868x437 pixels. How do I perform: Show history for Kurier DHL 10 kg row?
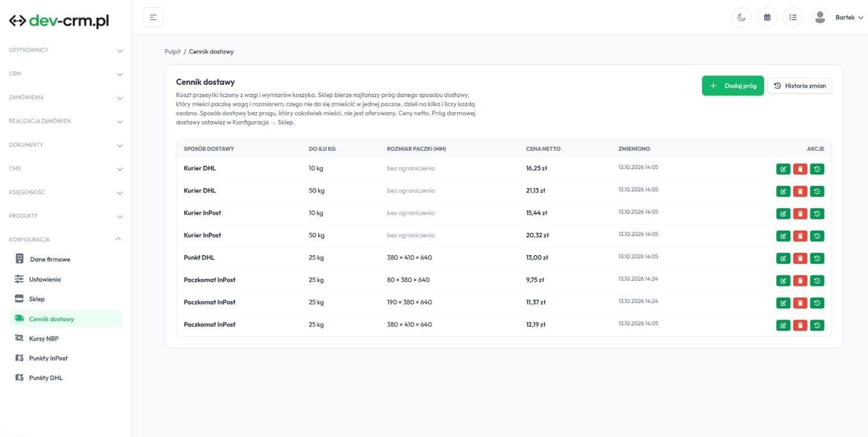[817, 169]
